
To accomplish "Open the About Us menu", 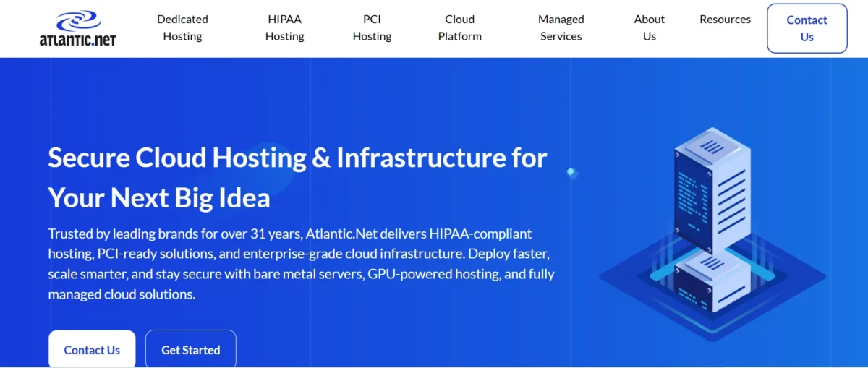I will click(x=650, y=28).
